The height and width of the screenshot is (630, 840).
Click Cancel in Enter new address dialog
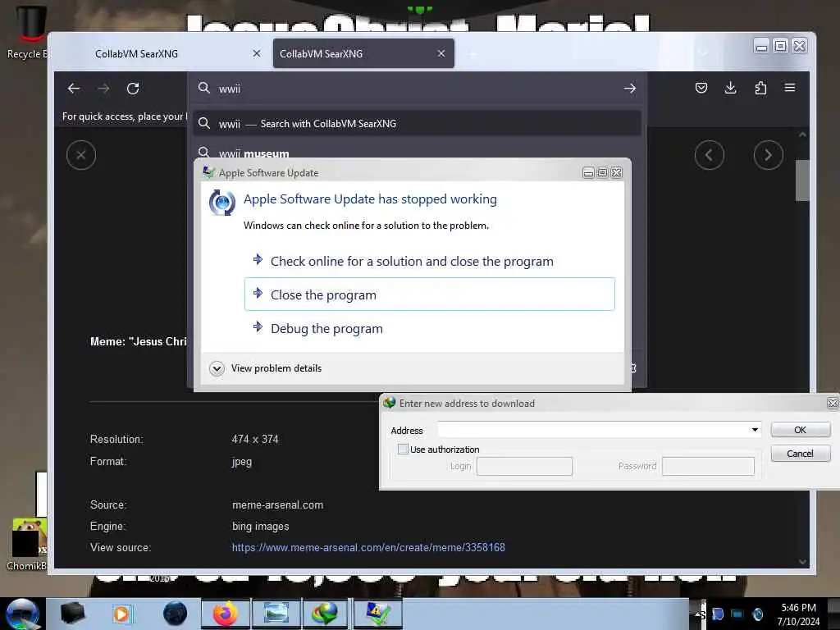point(801,453)
